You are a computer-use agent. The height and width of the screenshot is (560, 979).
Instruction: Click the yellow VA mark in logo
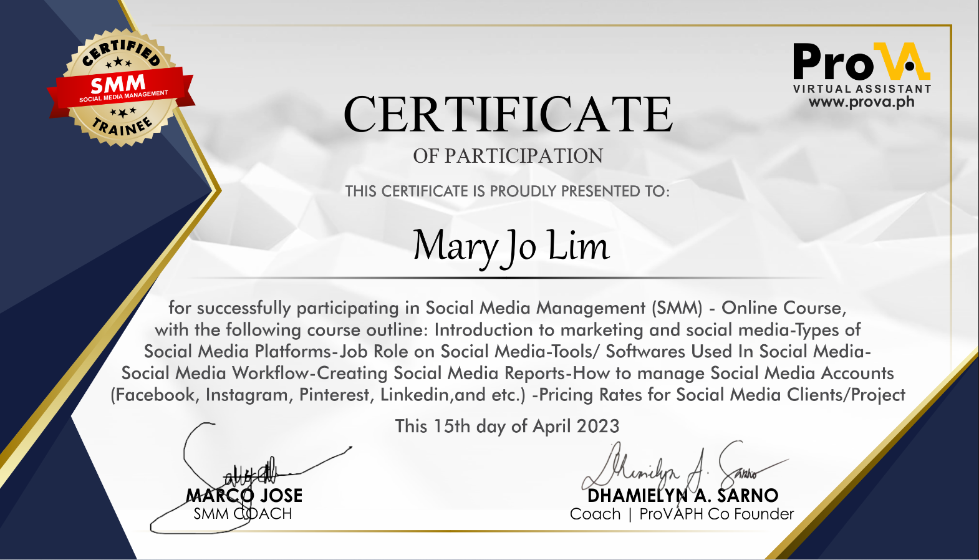point(902,61)
